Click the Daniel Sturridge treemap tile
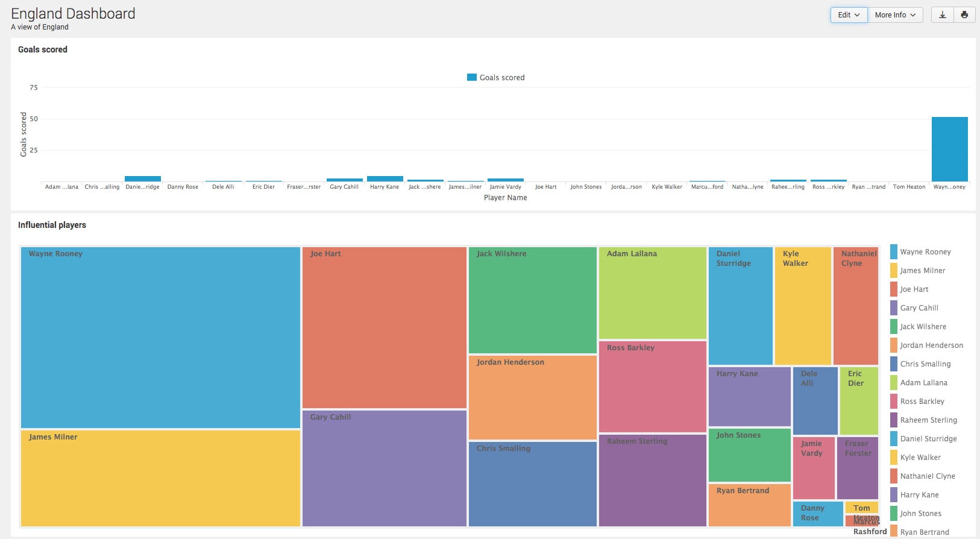 point(741,306)
